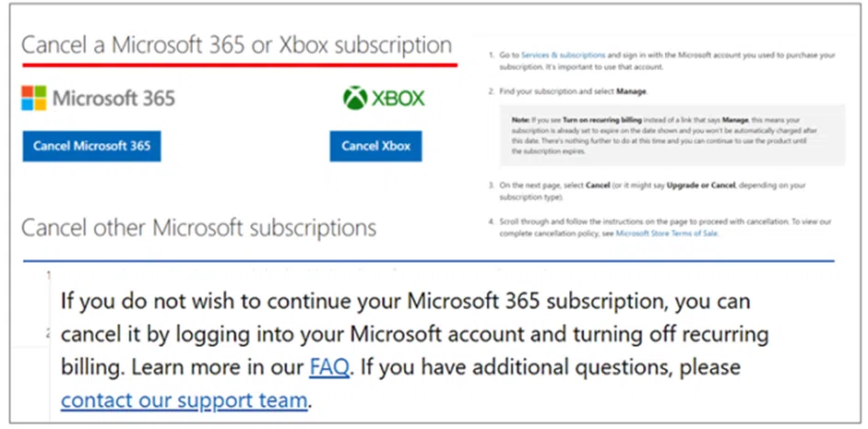Click the bold Upgrade or Cancel text
This screenshot has width=868, height=429.
pyautogui.click(x=698, y=185)
